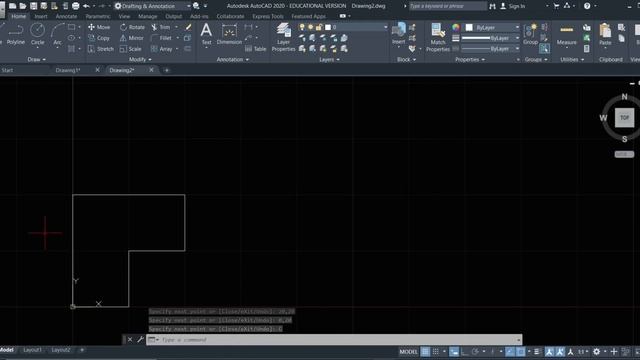The image size is (640, 360).
Task: Open the linetype ByLayer dropdown
Action: (490, 49)
